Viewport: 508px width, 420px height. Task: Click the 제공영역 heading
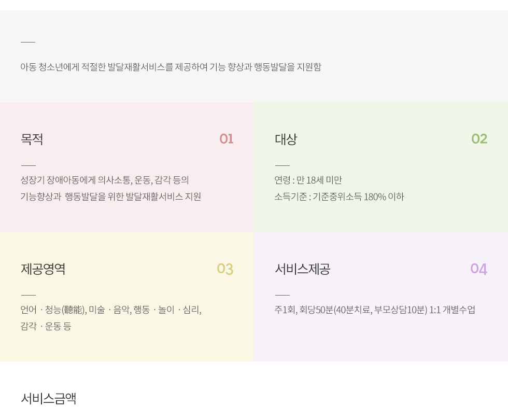click(43, 269)
